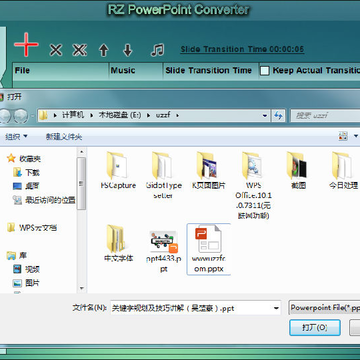
Task: Click the double X remove all icon
Action: [x=80, y=50]
